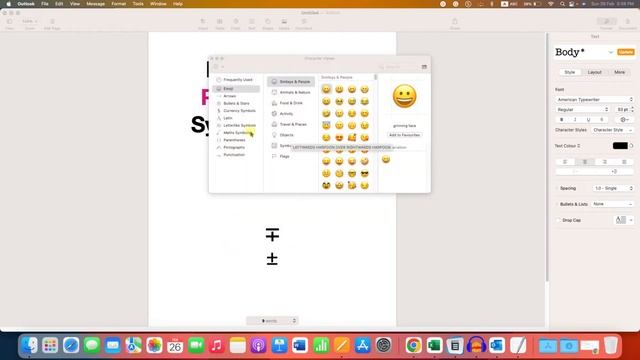Open the text colour wheel picker
Image resolution: width=640 pixels, height=360 pixels.
pyautogui.click(x=631, y=146)
